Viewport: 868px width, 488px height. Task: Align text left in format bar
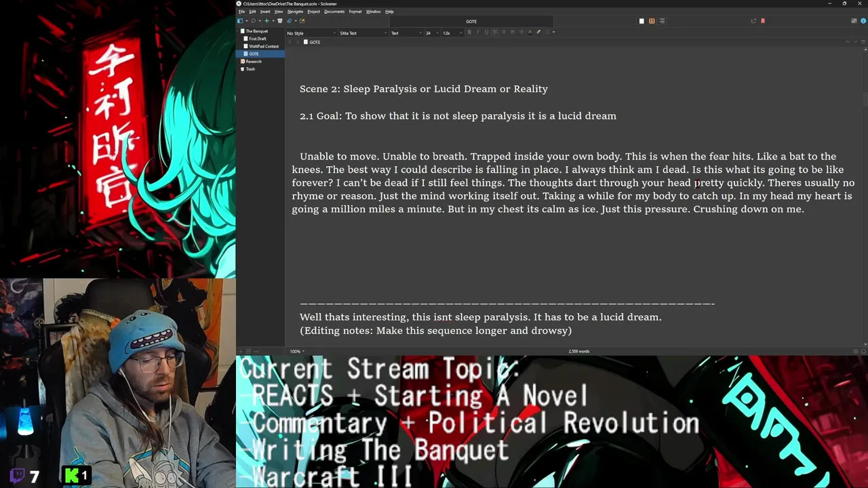point(495,33)
